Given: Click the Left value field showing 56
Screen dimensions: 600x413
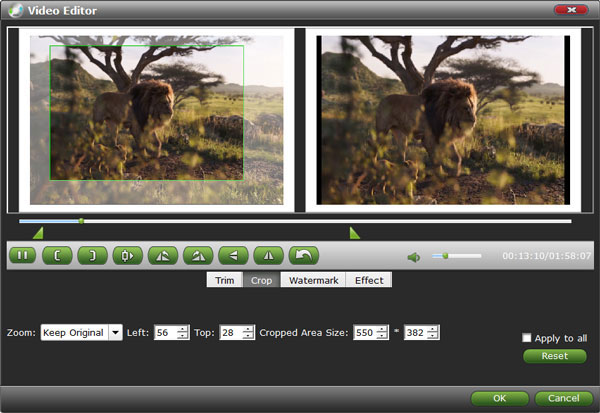Looking at the screenshot, I should pos(166,332).
